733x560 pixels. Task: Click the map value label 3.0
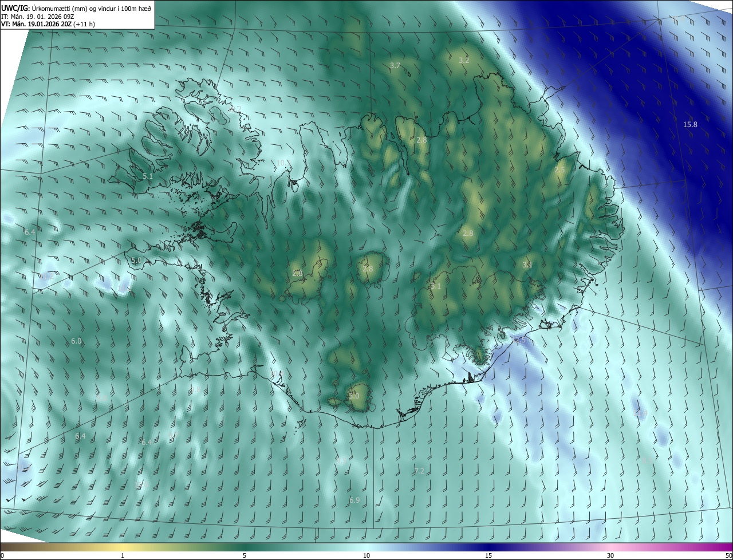pyautogui.click(x=354, y=396)
